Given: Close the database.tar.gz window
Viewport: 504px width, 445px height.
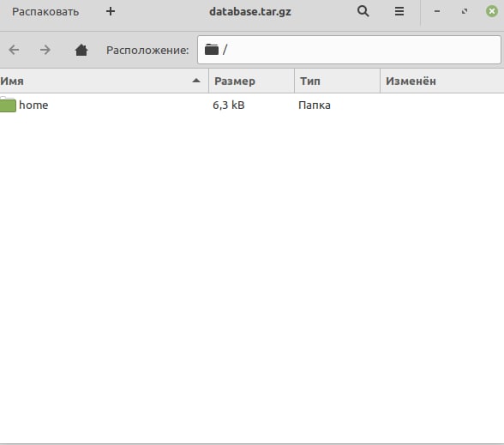Looking at the screenshot, I should pos(492,11).
